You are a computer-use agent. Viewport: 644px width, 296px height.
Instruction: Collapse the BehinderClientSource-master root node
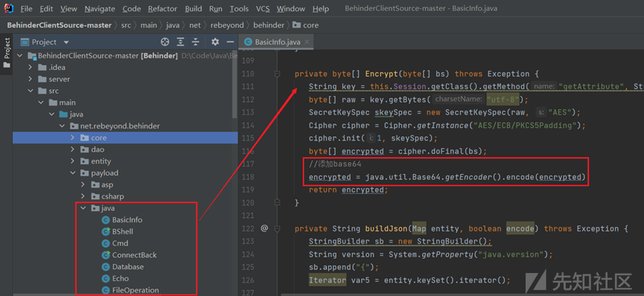point(20,56)
